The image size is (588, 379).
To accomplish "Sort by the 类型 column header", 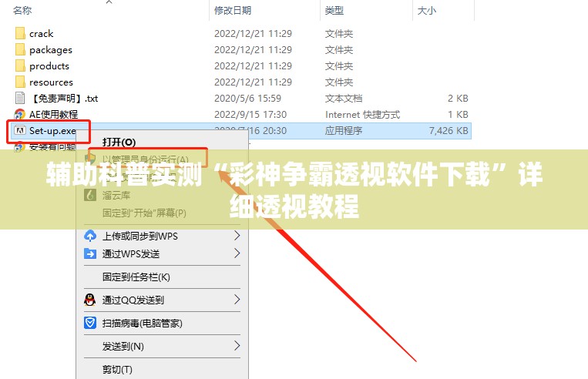I will click(x=334, y=11).
